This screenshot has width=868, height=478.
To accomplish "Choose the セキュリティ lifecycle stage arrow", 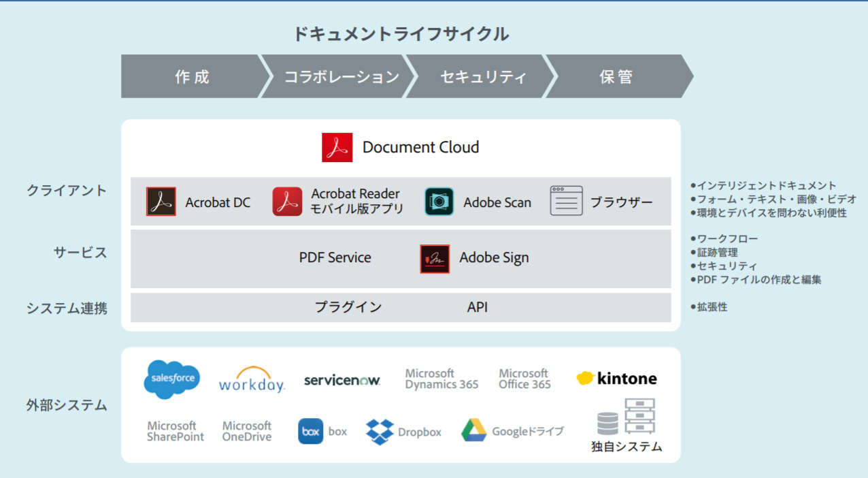I will point(482,76).
